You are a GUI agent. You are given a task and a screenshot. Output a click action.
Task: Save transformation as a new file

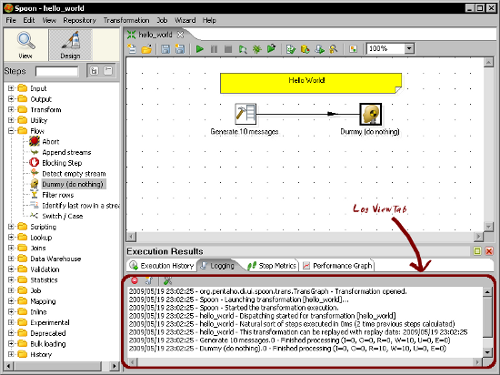180,49
